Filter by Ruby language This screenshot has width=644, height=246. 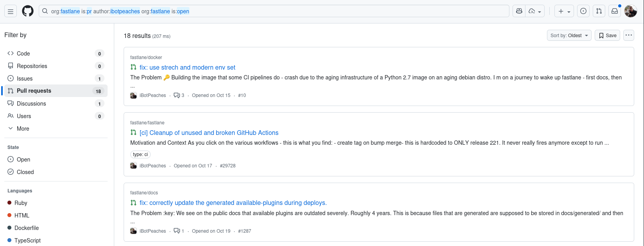pos(21,203)
